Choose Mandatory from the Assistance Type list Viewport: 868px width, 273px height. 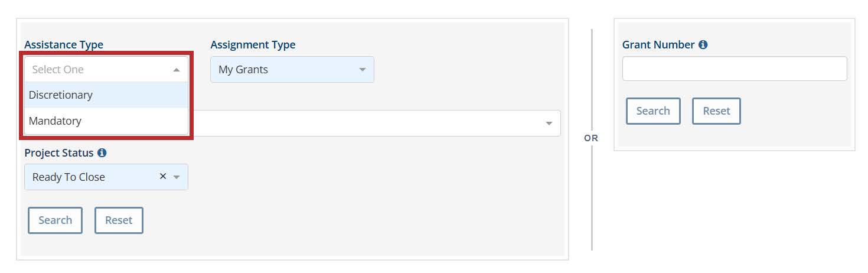click(x=55, y=121)
